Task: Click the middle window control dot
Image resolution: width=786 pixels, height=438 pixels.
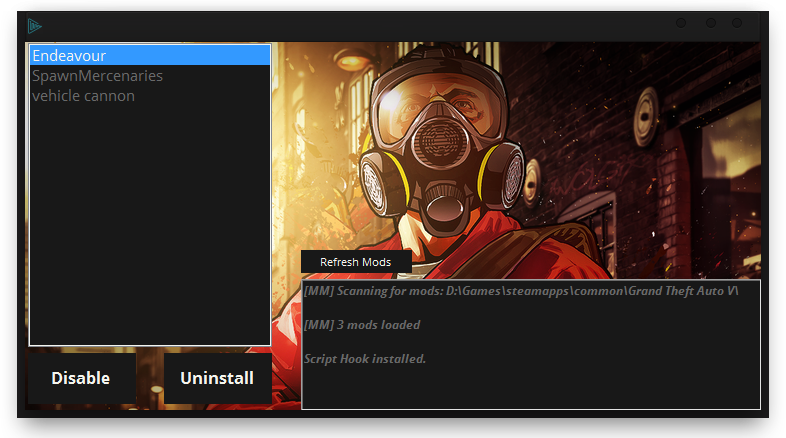Action: point(711,23)
